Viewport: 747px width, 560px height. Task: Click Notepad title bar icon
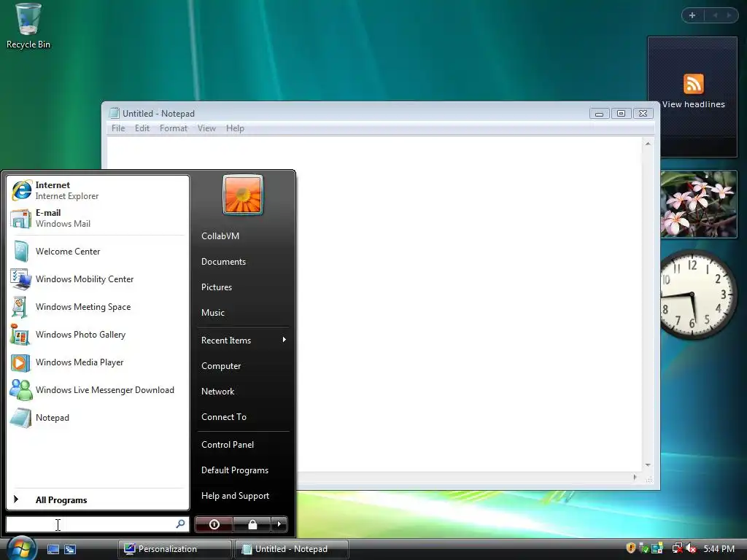coord(114,113)
